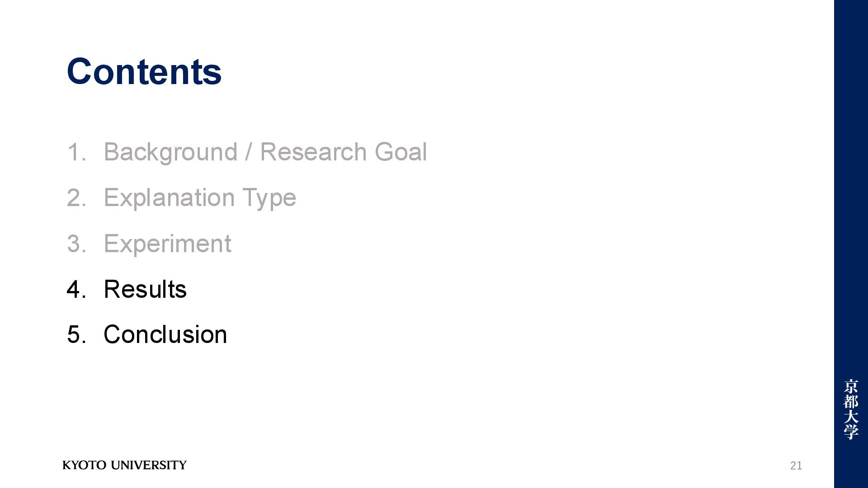
Task: Click the Contents slide title
Action: coord(144,71)
